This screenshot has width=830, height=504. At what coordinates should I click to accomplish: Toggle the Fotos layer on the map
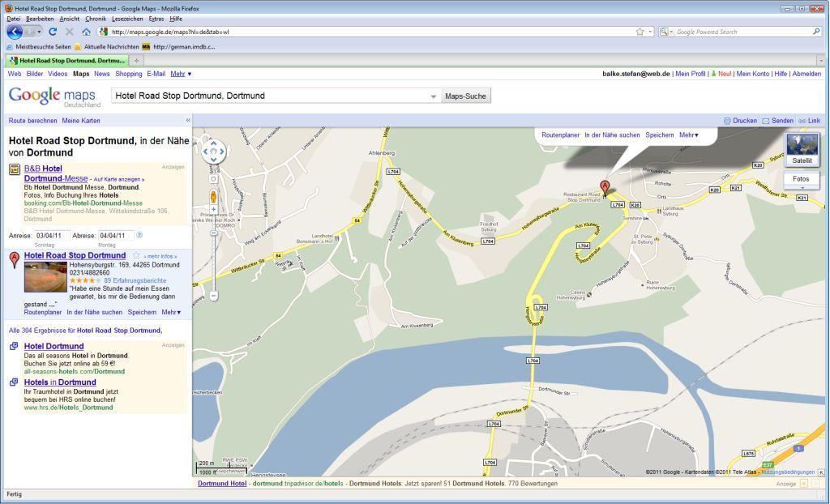pyautogui.click(x=801, y=180)
